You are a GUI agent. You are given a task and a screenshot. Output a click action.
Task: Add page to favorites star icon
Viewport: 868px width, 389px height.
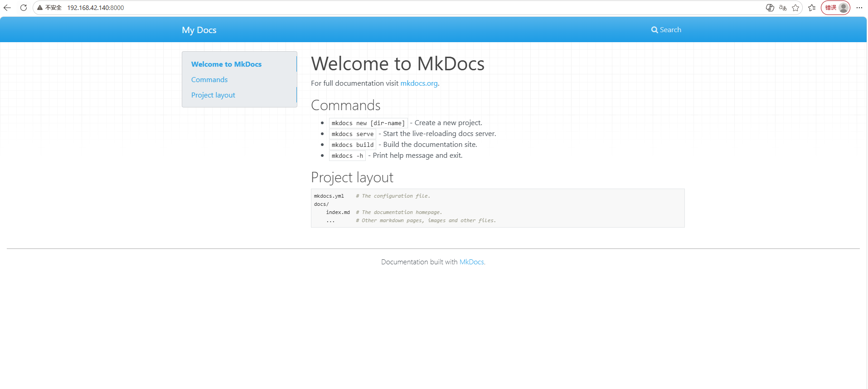[795, 8]
